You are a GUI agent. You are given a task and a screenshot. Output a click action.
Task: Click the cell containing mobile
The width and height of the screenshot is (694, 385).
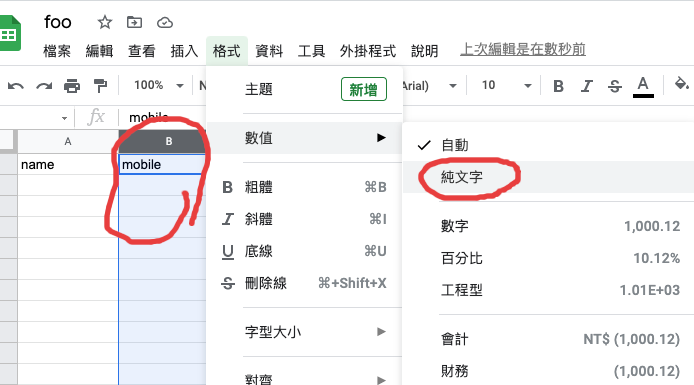point(162,165)
